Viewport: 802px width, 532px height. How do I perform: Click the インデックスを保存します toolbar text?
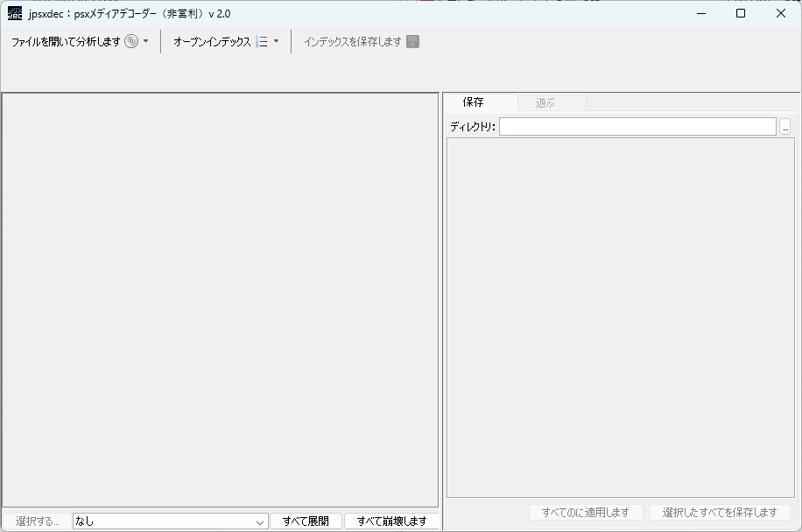[x=352, y=41]
